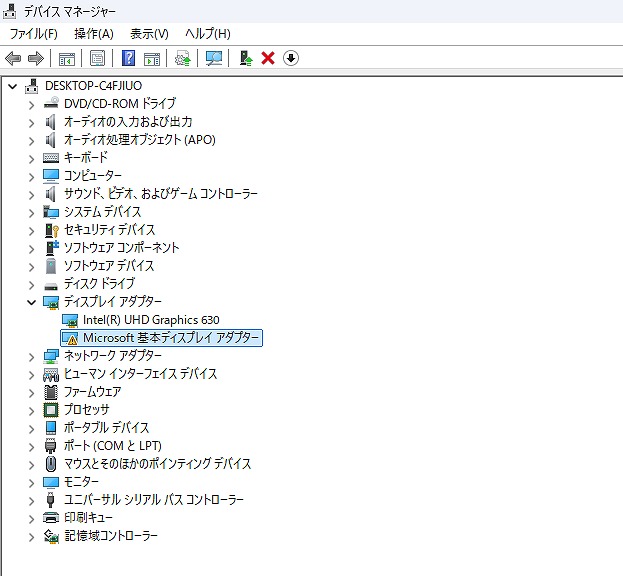Expand the DVD/CD-ROM ドライブ node
623x576 pixels.
(32, 104)
